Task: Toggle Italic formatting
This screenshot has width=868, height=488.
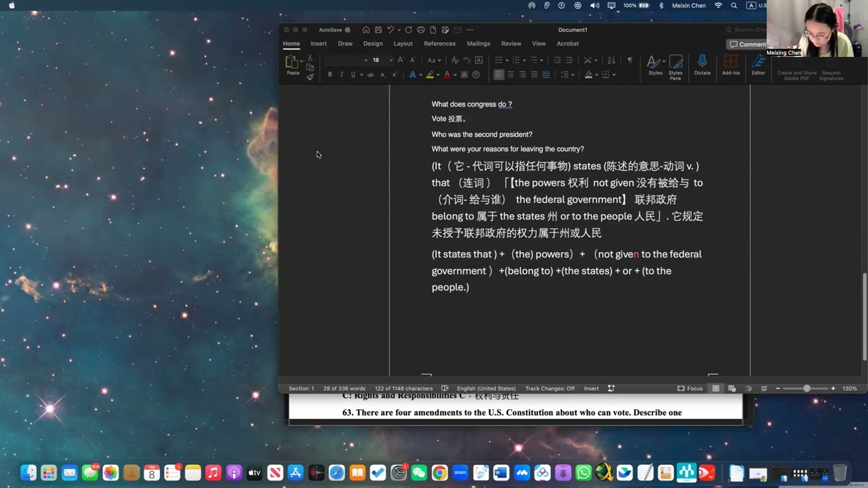Action: point(342,75)
